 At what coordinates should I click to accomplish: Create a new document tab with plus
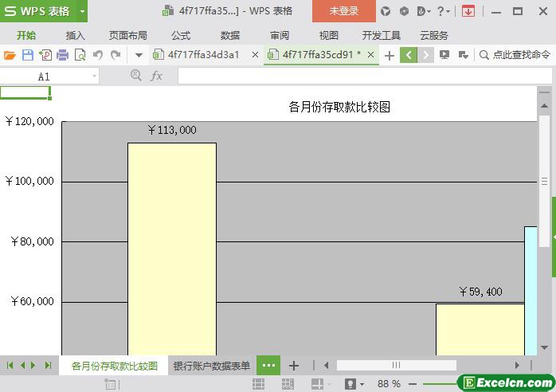coord(389,55)
